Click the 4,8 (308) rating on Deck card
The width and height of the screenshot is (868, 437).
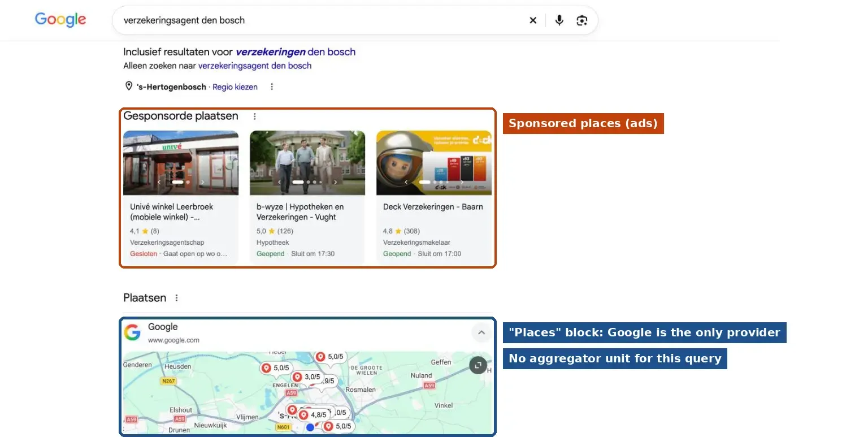(401, 231)
